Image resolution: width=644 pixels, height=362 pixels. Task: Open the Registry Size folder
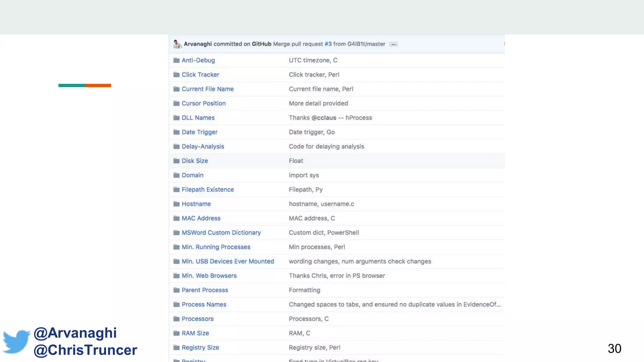pyautogui.click(x=200, y=348)
